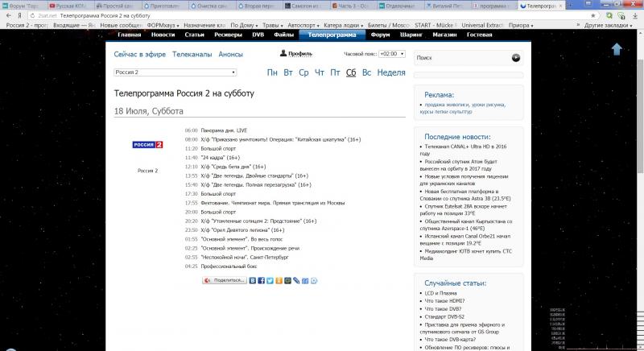The image size is (644, 351).
Task: Click the Поделиться share button
Action: point(225,280)
